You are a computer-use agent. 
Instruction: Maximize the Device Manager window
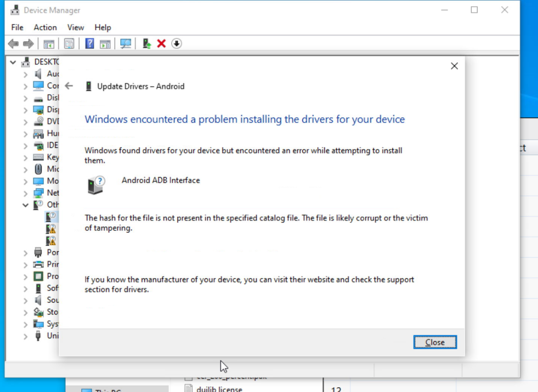474,10
